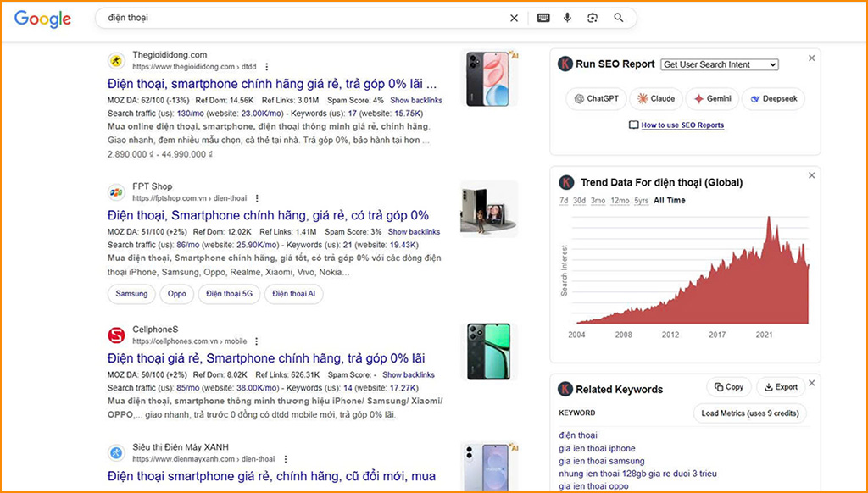
Task: Click Keywords Everywhere logo beside Related Keywords
Action: (x=565, y=389)
